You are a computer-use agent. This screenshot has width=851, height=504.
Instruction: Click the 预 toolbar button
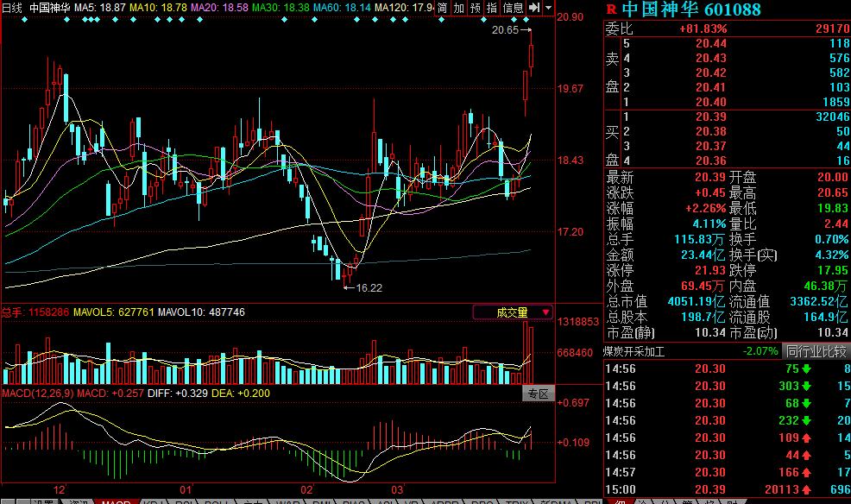[476, 8]
